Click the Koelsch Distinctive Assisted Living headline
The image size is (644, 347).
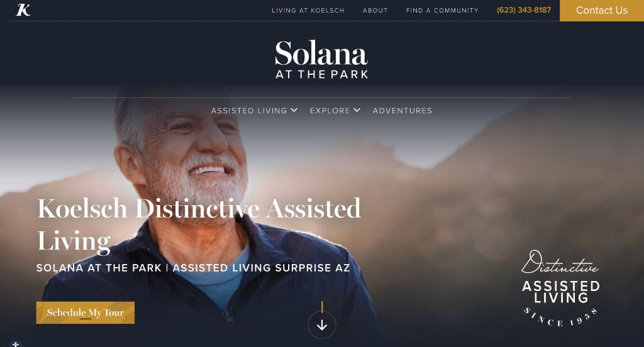(x=199, y=224)
